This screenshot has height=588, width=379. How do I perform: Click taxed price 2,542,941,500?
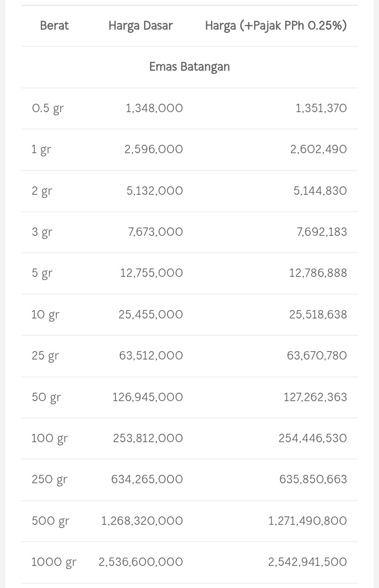point(307,562)
